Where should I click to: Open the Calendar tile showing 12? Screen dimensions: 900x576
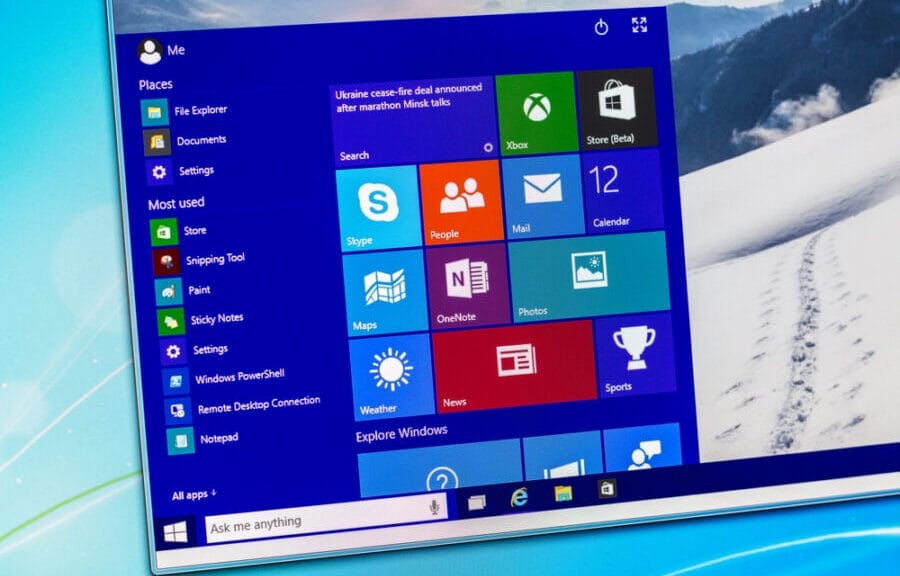pyautogui.click(x=622, y=190)
